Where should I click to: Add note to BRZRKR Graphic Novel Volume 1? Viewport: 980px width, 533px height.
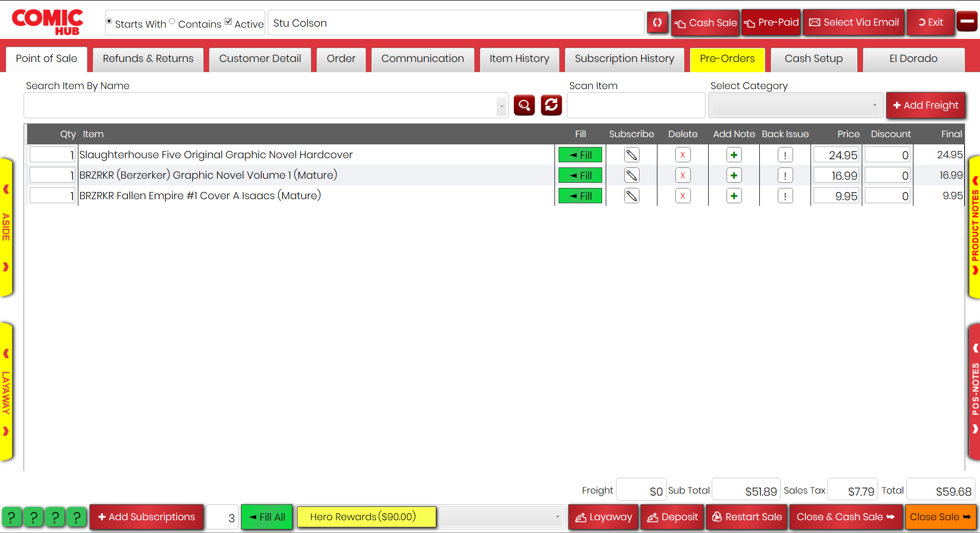coord(734,175)
